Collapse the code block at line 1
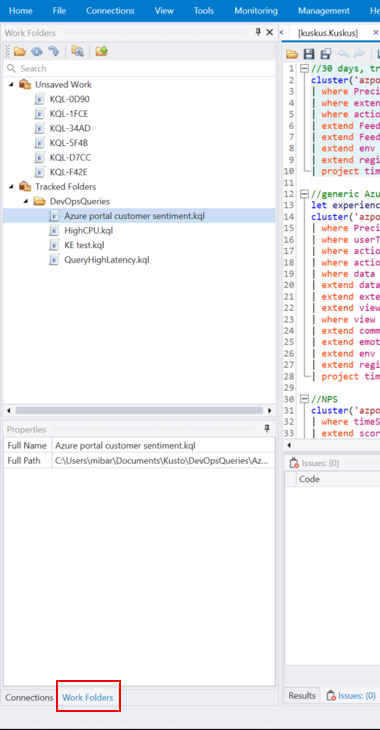The width and height of the screenshot is (380, 730). [305, 68]
